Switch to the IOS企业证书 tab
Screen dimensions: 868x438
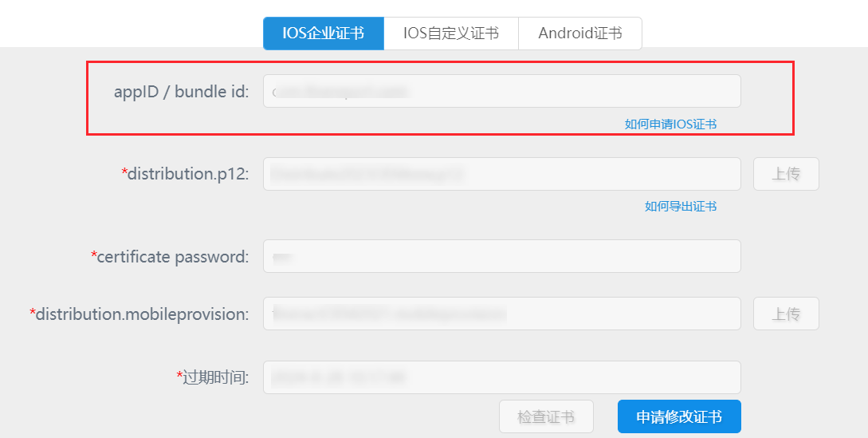tap(324, 34)
